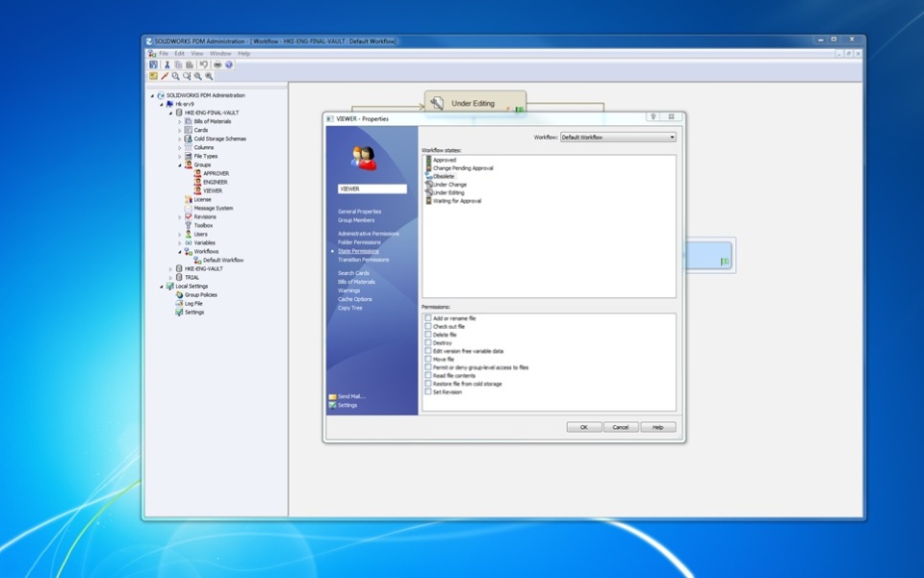Click OK in the VIEWER Properties dialog
The height and width of the screenshot is (578, 924).
pyautogui.click(x=584, y=427)
